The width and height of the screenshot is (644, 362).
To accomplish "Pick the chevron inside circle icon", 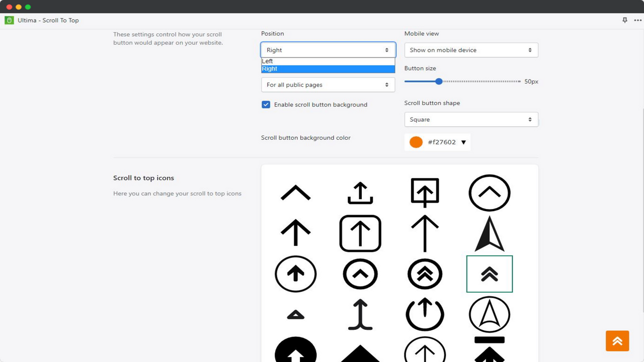I will point(489,193).
